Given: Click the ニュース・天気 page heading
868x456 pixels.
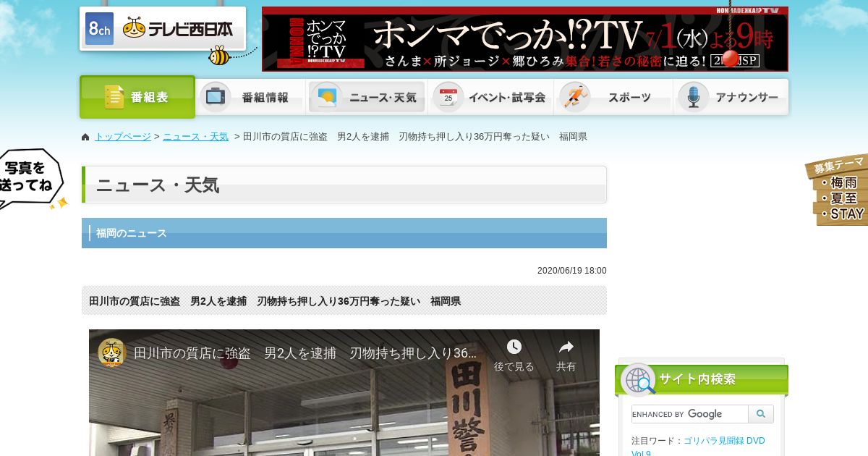Looking at the screenshot, I should tap(344, 185).
